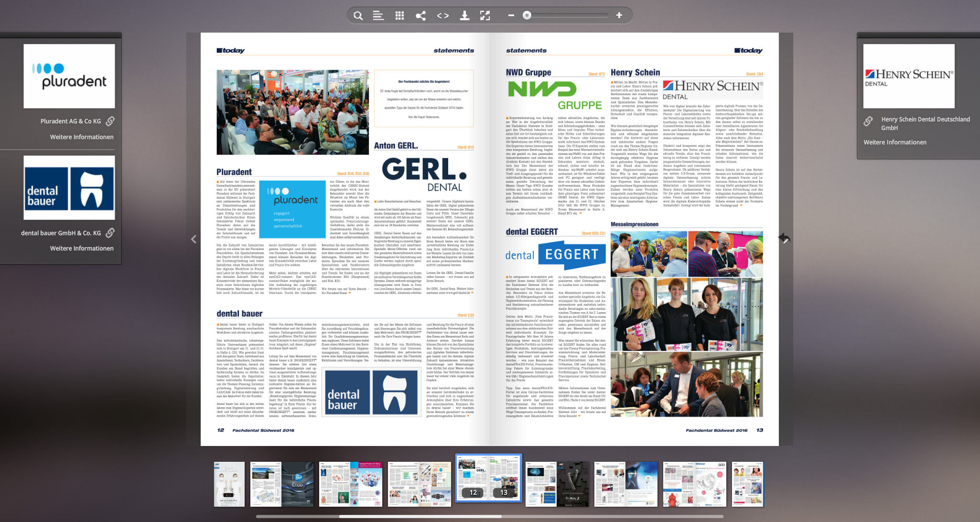Open dental bauer GmbH & Co. KG link
The height and width of the screenshot is (522, 980).
[61, 233]
